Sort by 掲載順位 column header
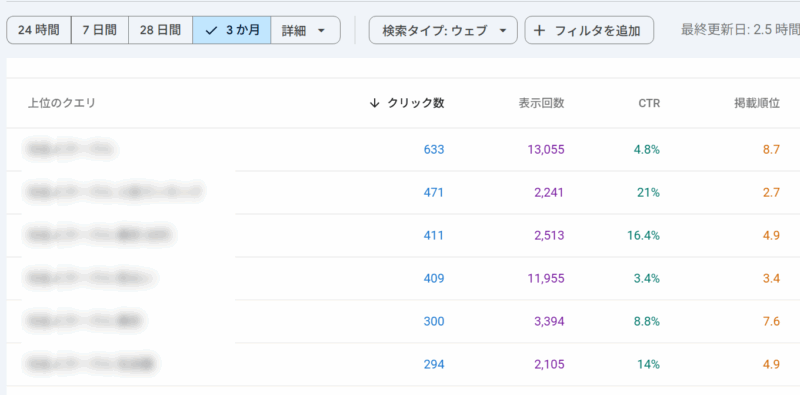 pyautogui.click(x=757, y=103)
